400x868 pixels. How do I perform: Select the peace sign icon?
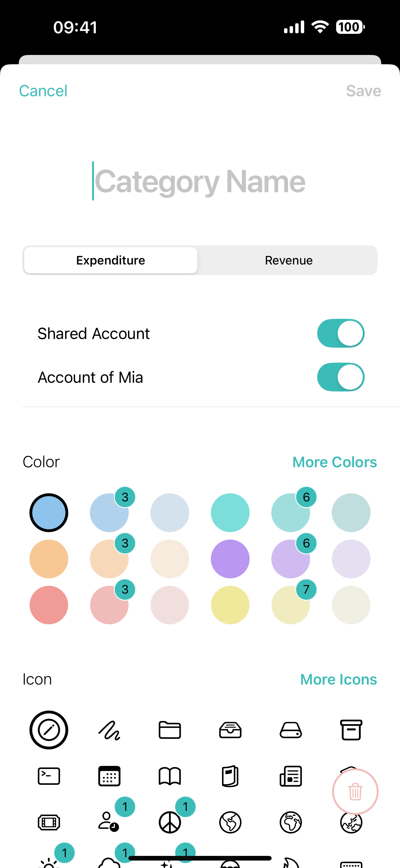click(x=170, y=822)
